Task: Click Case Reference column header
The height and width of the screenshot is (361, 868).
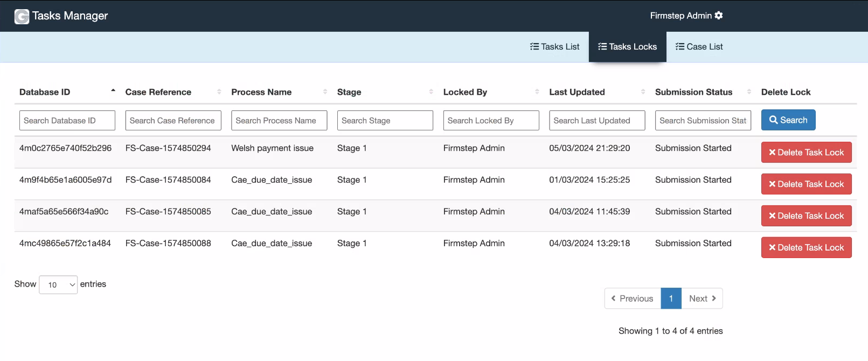Action: point(158,92)
